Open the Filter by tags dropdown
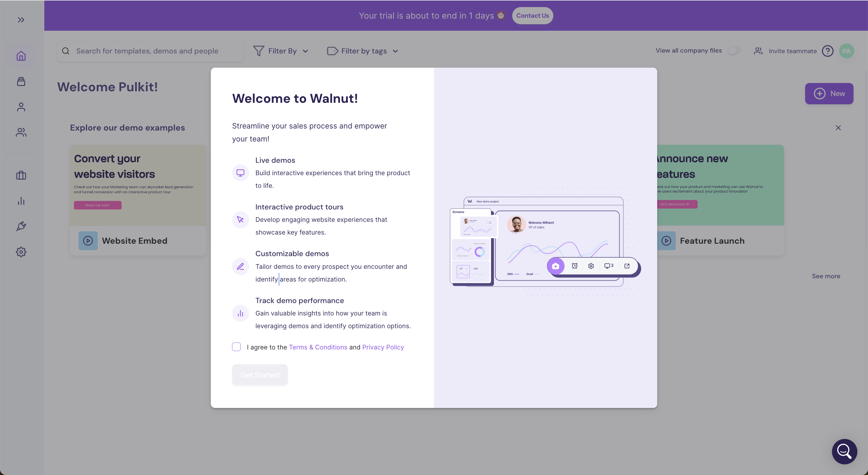The height and width of the screenshot is (475, 868). [363, 51]
